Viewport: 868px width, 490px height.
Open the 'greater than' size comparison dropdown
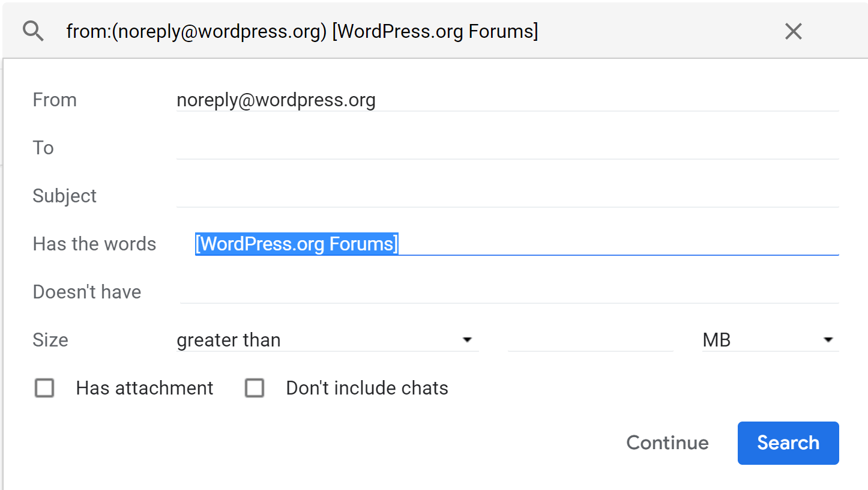pos(327,340)
